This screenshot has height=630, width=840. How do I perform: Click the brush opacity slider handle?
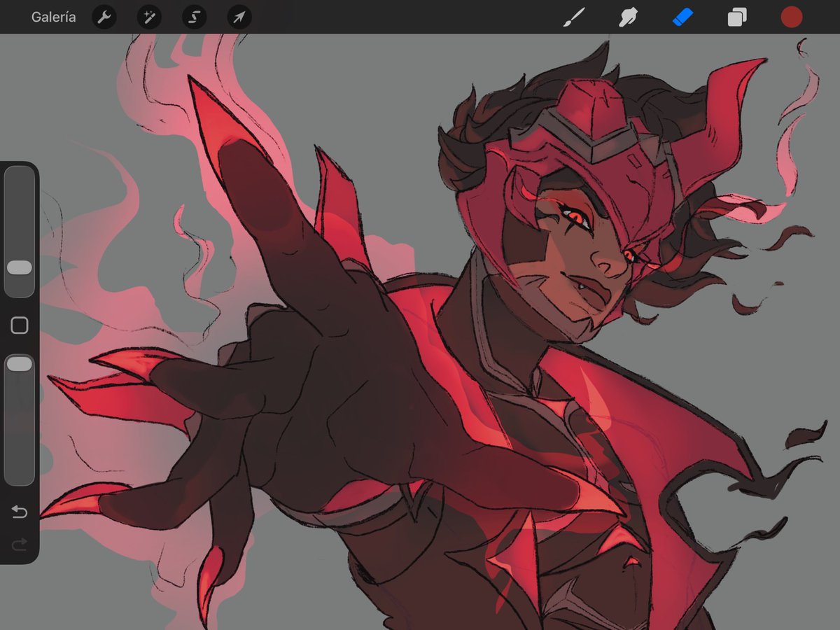pyautogui.click(x=20, y=363)
